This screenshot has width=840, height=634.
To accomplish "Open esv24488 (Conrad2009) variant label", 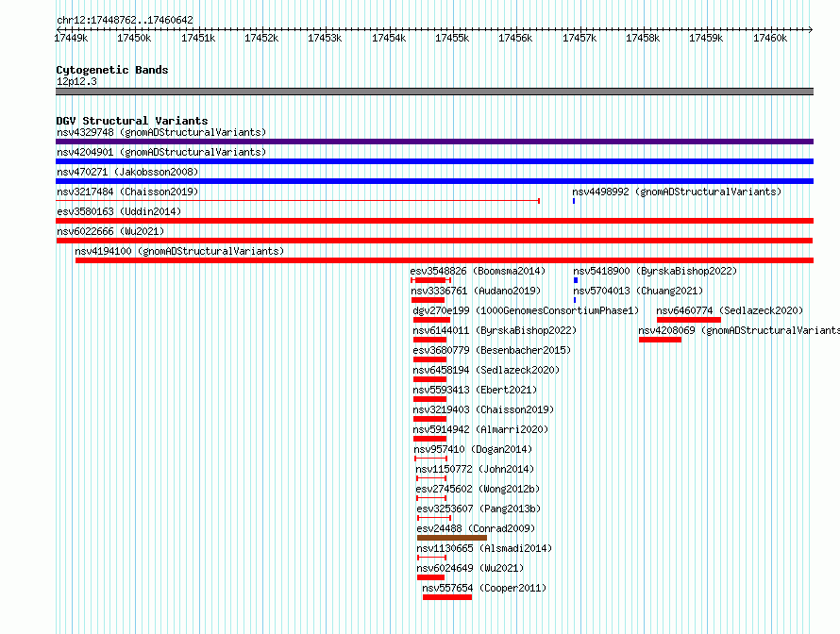I will [x=476, y=528].
